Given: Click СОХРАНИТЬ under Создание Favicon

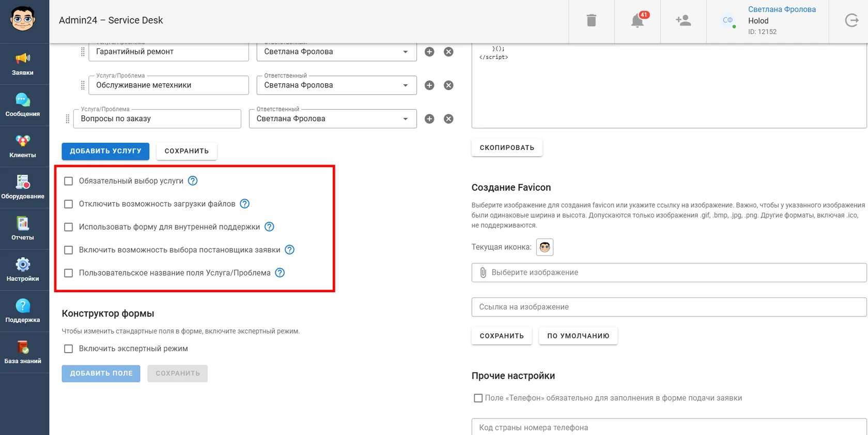Looking at the screenshot, I should (x=502, y=336).
